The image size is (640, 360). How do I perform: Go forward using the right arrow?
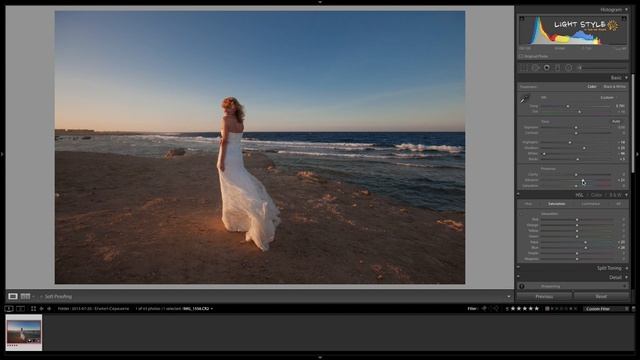[x=49, y=309]
